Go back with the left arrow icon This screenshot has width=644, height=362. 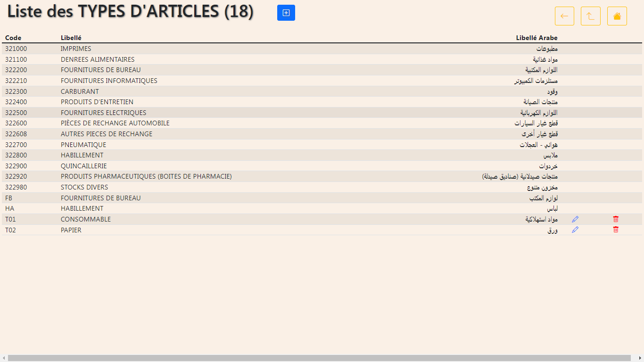(564, 16)
